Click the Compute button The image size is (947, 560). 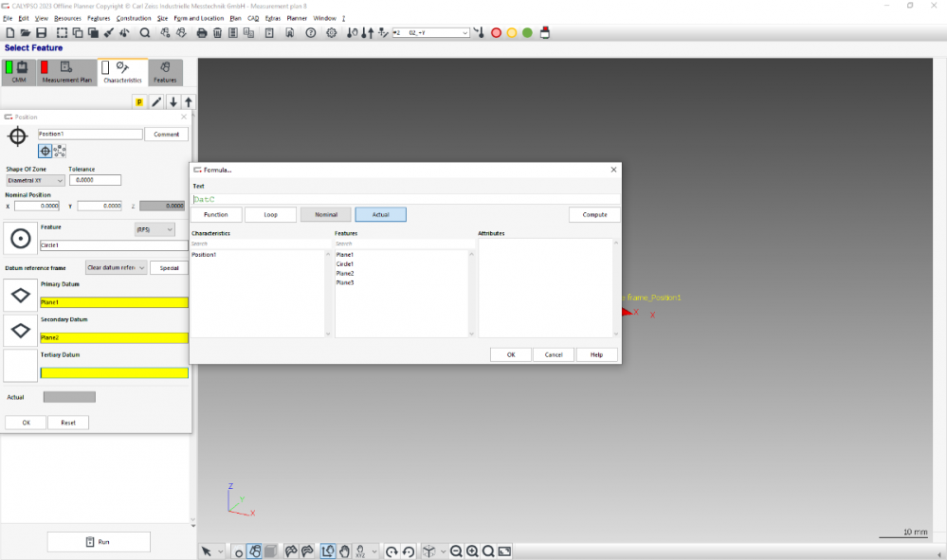coord(594,215)
